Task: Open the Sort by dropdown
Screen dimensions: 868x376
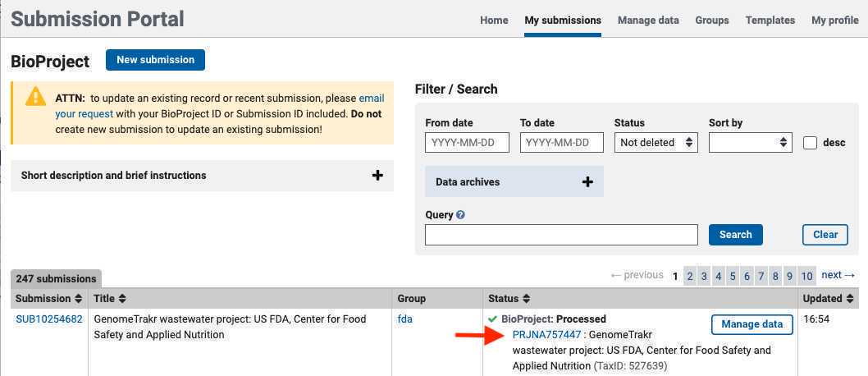Action: 750,142
